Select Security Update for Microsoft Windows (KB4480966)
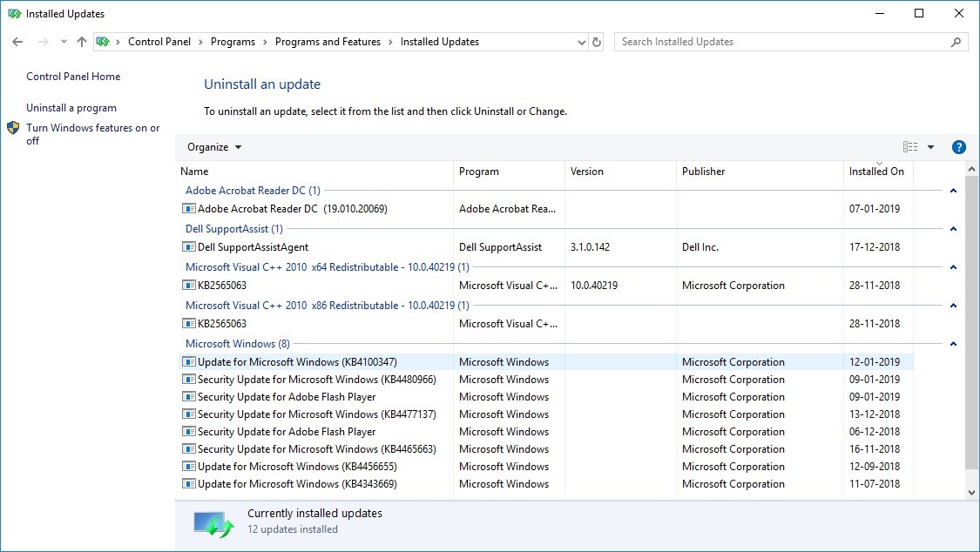Screen dimensions: 980x552 coord(317,380)
